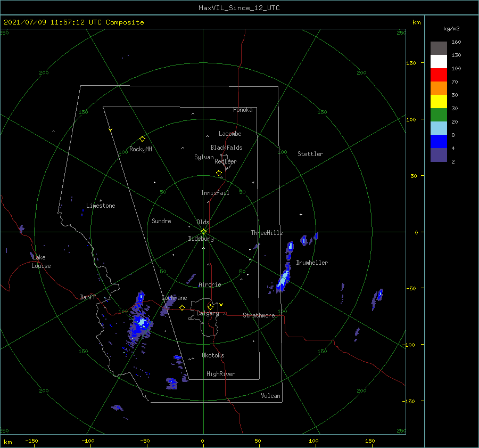Click the yellow diamond marker near Cochrane

182,307
